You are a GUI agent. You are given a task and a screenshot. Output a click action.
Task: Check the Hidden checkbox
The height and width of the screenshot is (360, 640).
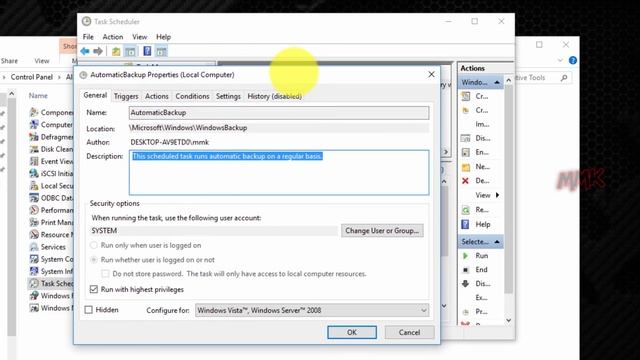[89, 310]
